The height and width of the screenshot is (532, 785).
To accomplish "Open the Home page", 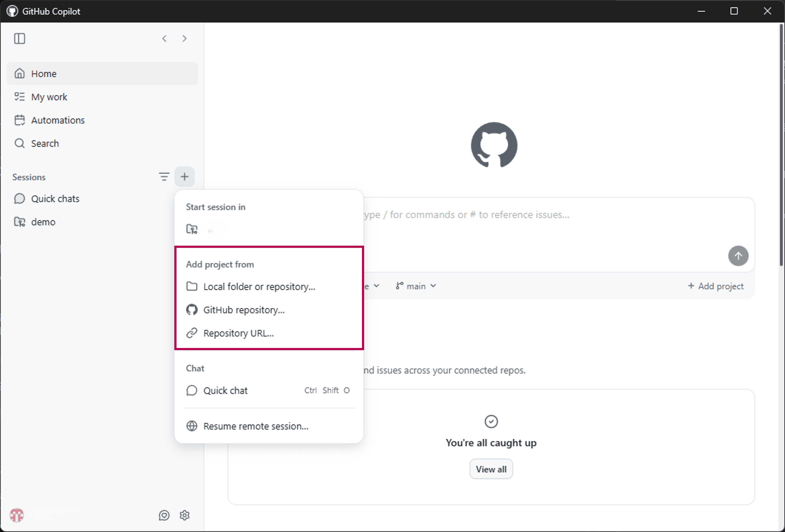I will coord(102,74).
